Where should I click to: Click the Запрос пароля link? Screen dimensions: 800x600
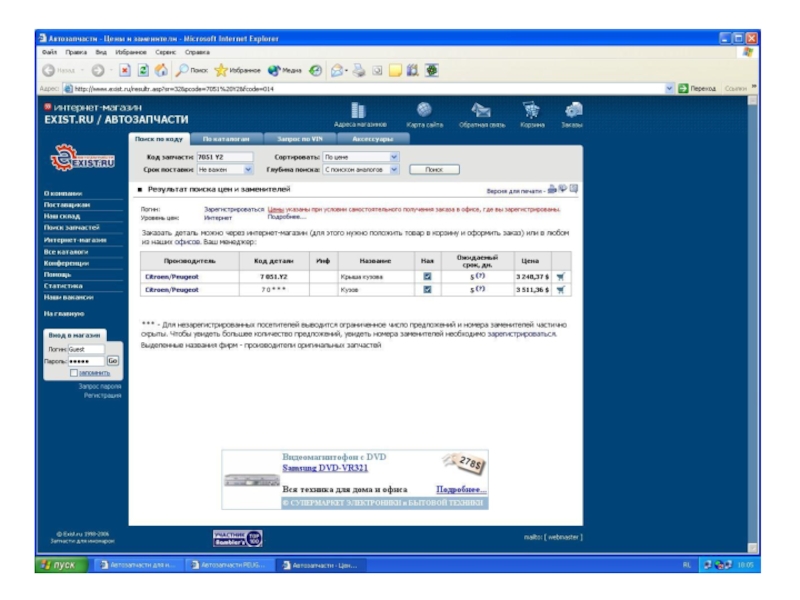point(100,386)
